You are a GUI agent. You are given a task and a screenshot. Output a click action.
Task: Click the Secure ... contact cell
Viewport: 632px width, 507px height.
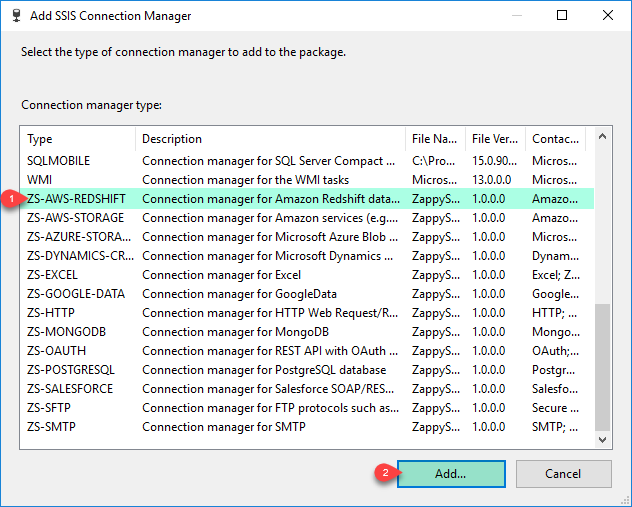coord(555,407)
